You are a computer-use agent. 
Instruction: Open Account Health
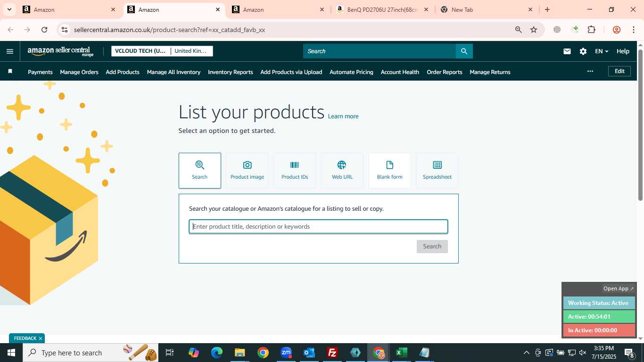(400, 72)
